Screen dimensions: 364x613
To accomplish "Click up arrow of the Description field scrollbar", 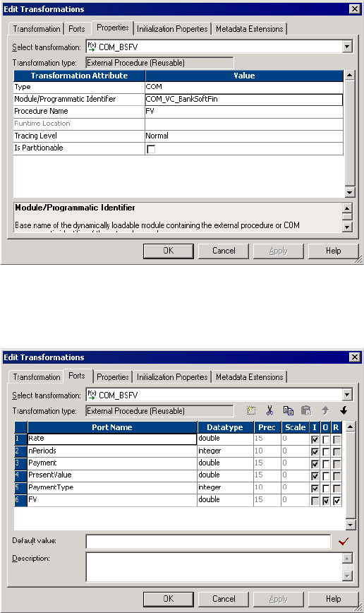I will pyautogui.click(x=347, y=558).
